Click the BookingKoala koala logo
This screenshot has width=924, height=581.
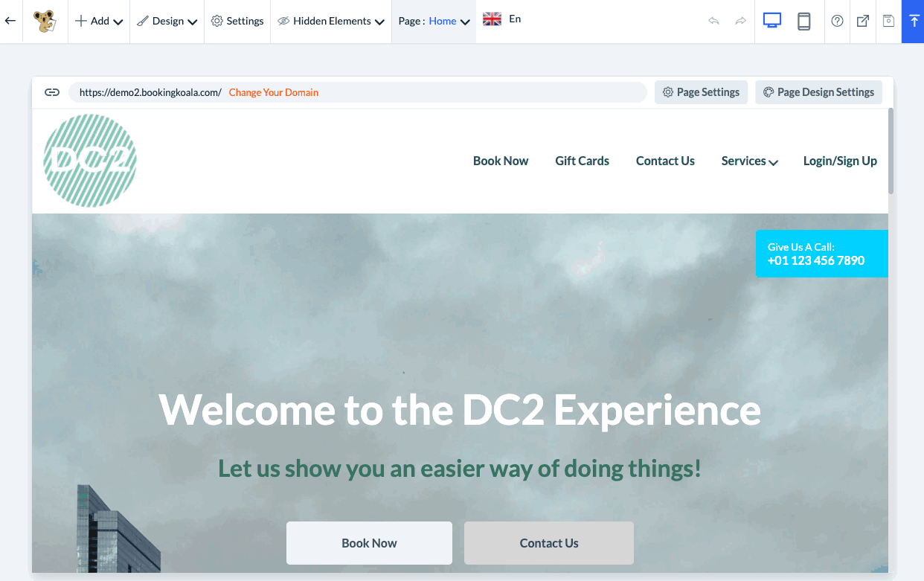45,21
